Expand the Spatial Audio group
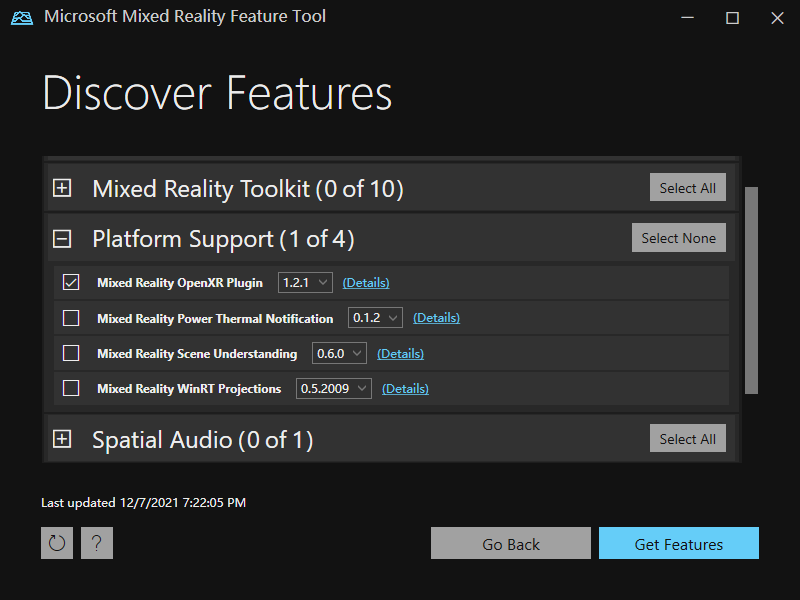The height and width of the screenshot is (600, 800). coord(62,439)
